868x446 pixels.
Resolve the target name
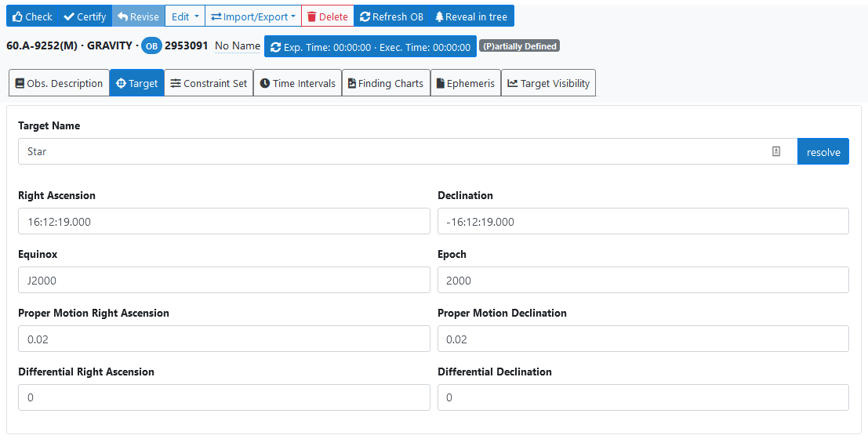click(x=823, y=152)
